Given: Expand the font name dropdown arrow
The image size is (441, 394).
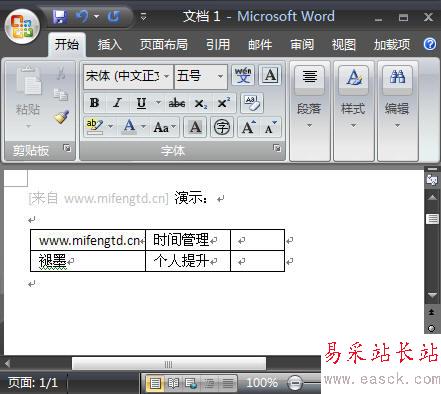Looking at the screenshot, I should click(x=167, y=76).
